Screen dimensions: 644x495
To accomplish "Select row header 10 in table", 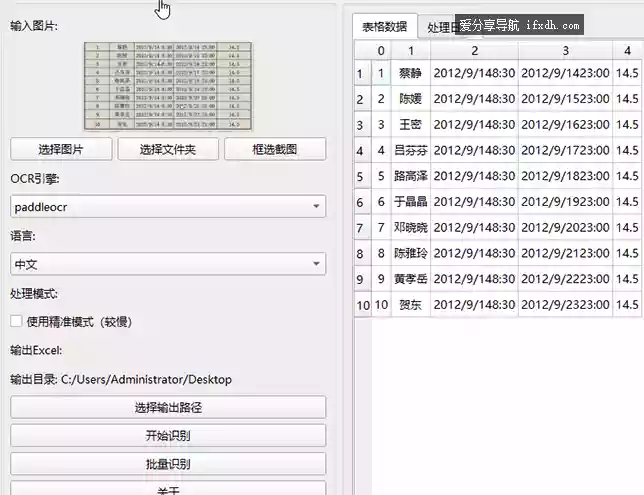I will (x=363, y=305).
